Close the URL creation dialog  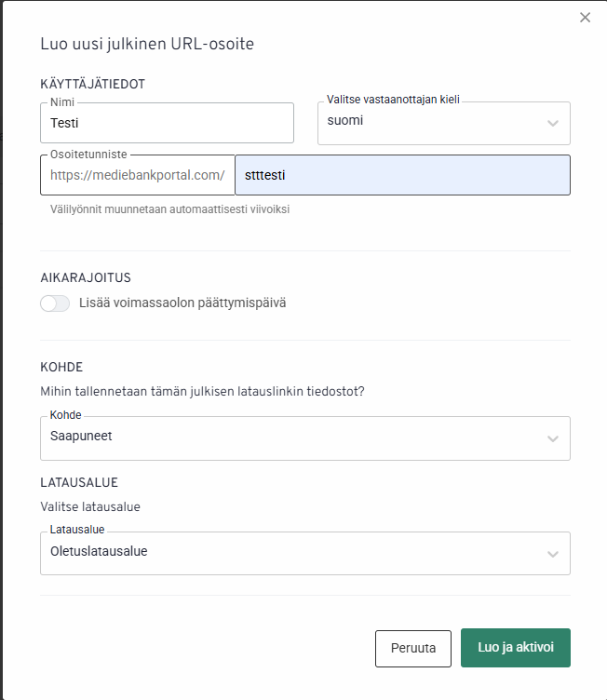click(585, 18)
